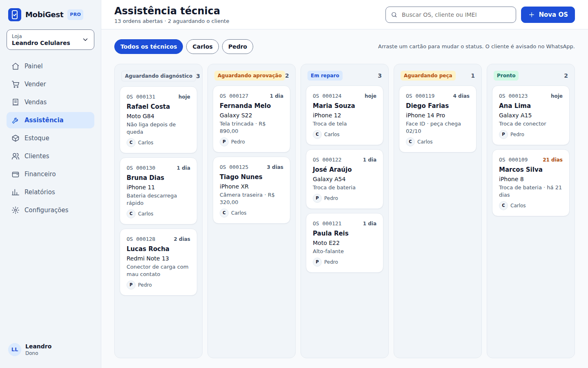The image size is (588, 368).
Task: Open José Araújo Galaxy A54 order
Action: pos(345,179)
